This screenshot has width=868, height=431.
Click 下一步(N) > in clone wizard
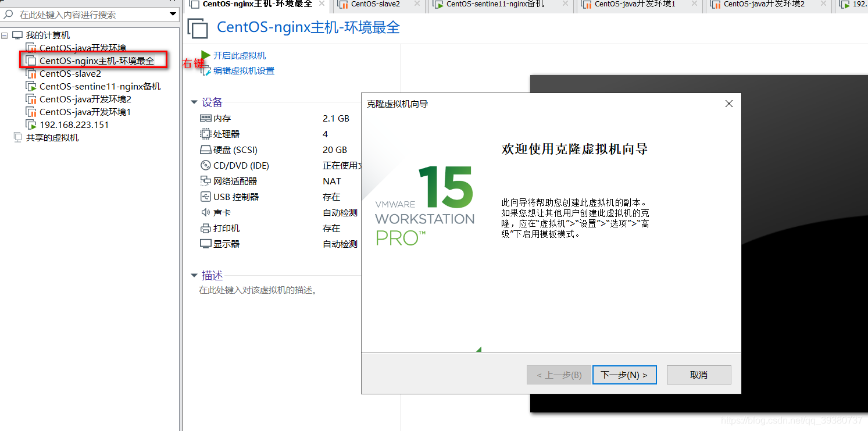[x=624, y=375]
